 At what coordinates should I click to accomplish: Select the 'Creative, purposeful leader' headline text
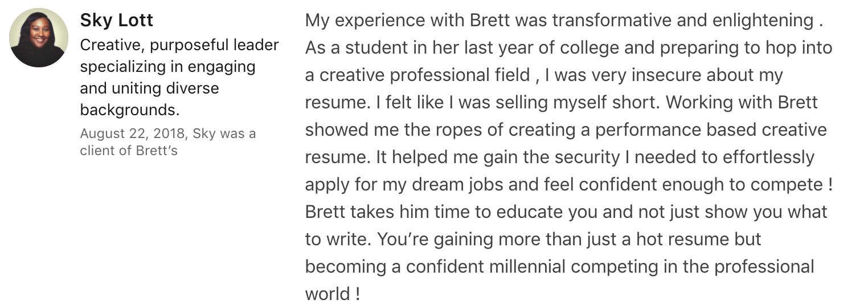(179, 44)
